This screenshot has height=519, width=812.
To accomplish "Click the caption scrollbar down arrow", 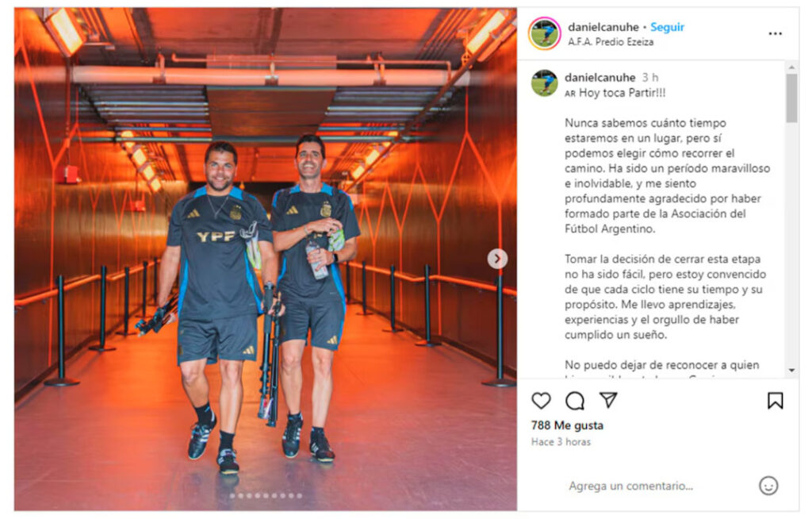I will [x=791, y=370].
